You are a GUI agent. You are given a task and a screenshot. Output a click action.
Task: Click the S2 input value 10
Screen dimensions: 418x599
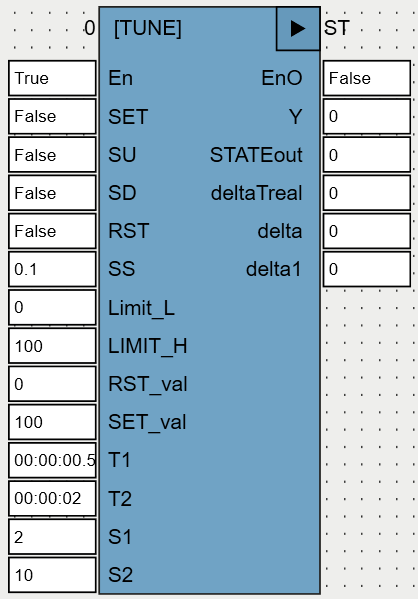52,575
